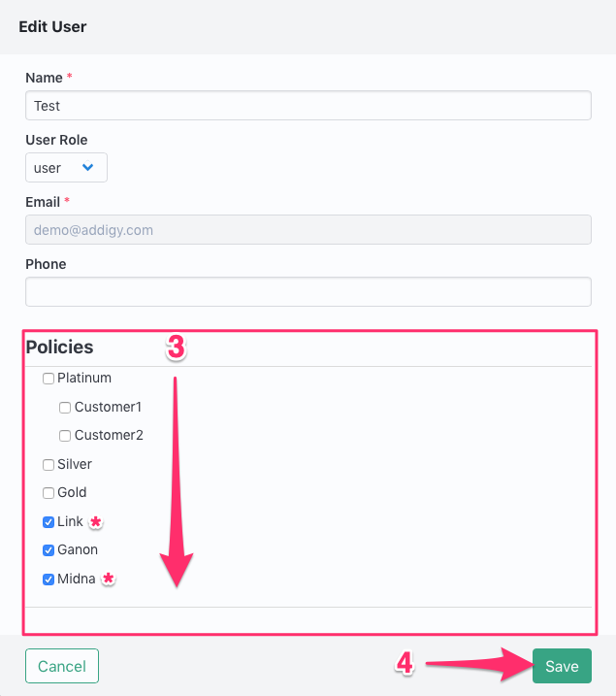Viewport: 616px width, 696px height.
Task: Click the blue chevron in User Role
Action: [x=88, y=168]
